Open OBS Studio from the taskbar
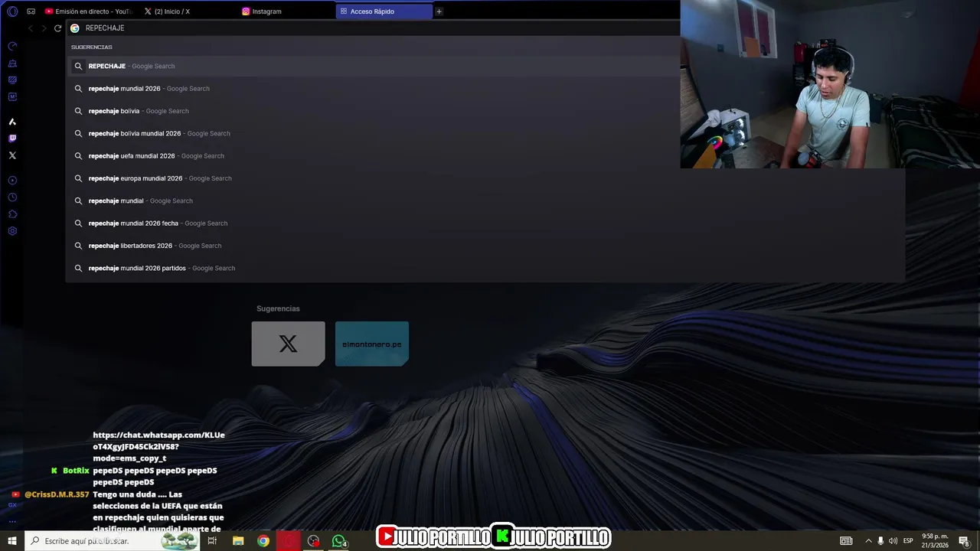The height and width of the screenshot is (551, 980). click(314, 541)
